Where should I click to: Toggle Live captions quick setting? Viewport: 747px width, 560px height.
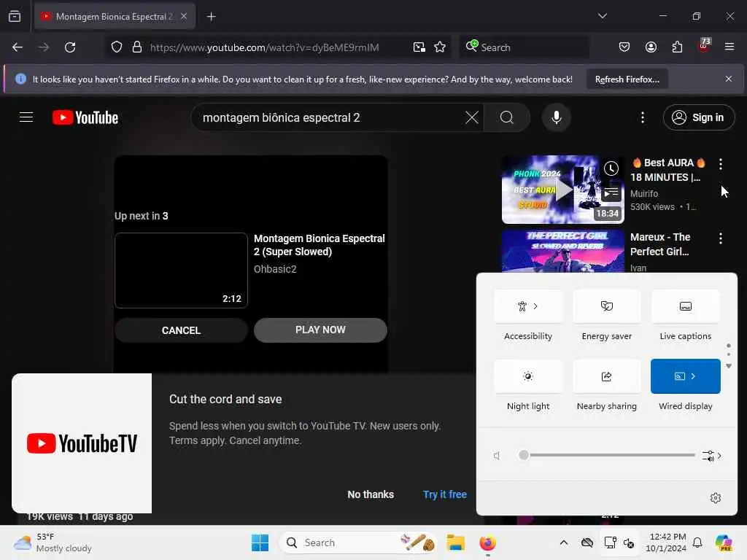pos(685,306)
